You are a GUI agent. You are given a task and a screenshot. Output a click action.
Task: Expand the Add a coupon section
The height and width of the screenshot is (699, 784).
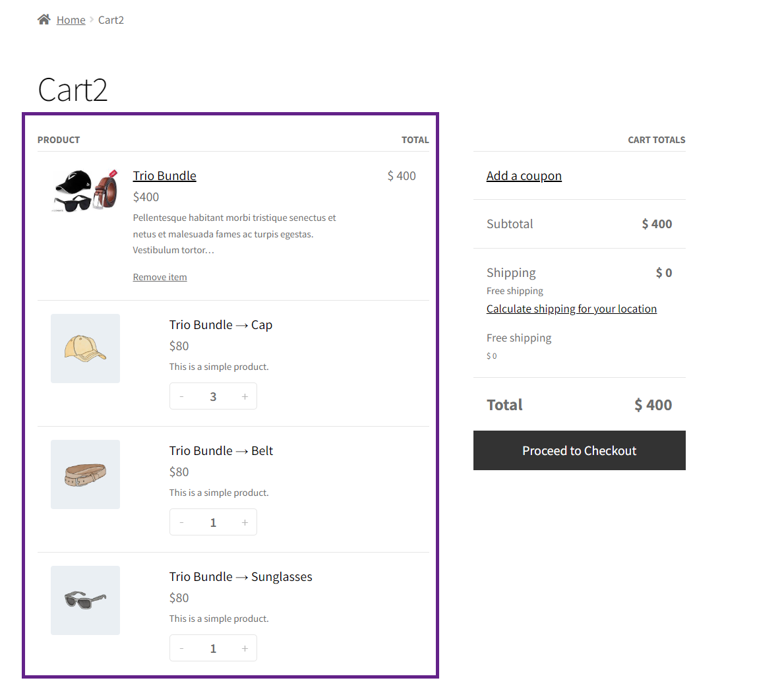524,176
